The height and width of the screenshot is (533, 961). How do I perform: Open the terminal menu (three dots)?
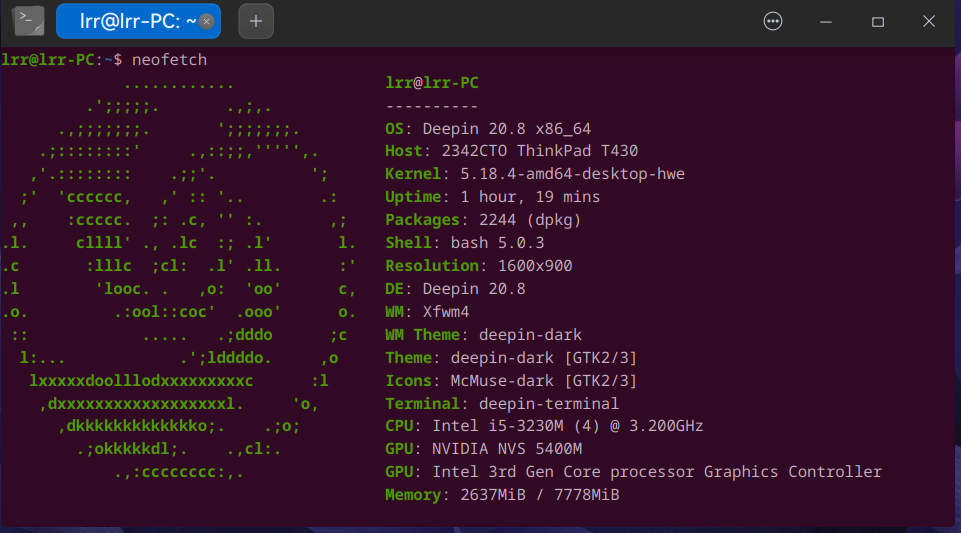pos(772,21)
